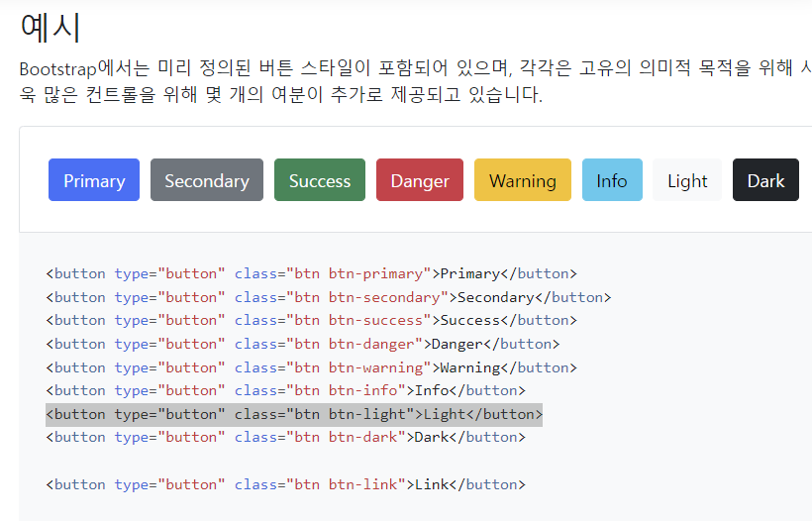812x521 pixels.
Task: Select the btn-success code line
Action: pos(311,320)
